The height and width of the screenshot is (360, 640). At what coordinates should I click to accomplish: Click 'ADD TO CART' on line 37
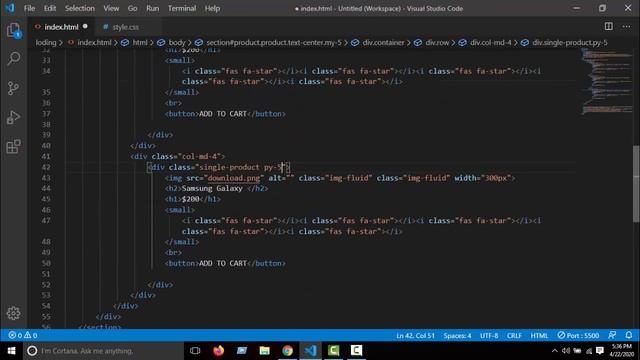[223, 114]
